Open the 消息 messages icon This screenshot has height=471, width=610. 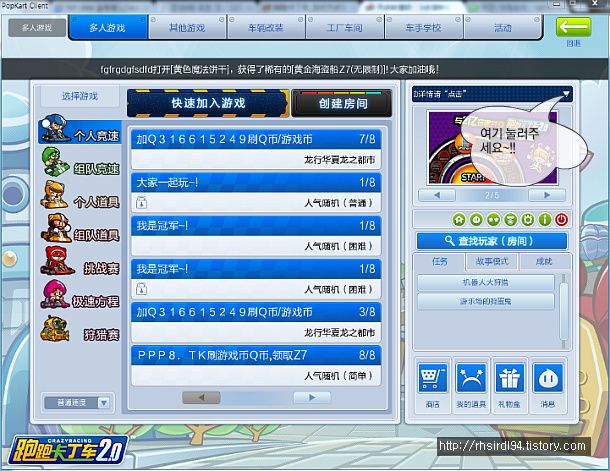point(548,378)
